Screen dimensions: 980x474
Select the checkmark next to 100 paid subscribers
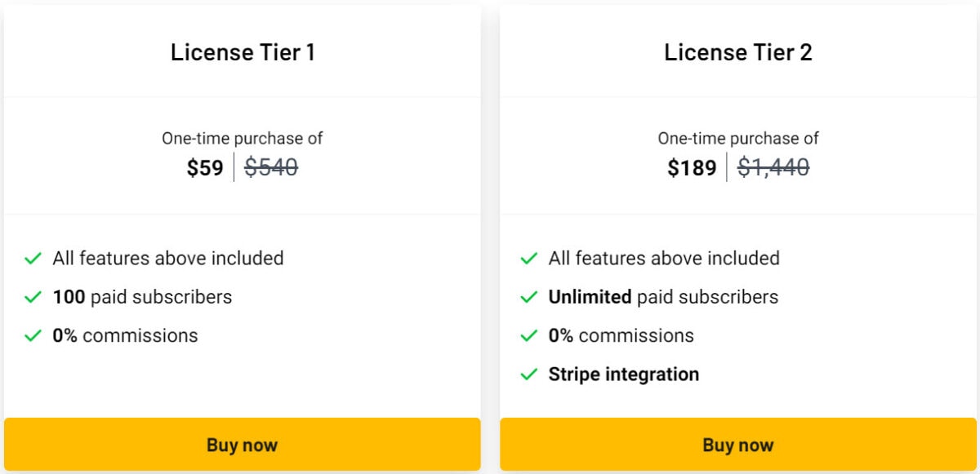pos(33,297)
